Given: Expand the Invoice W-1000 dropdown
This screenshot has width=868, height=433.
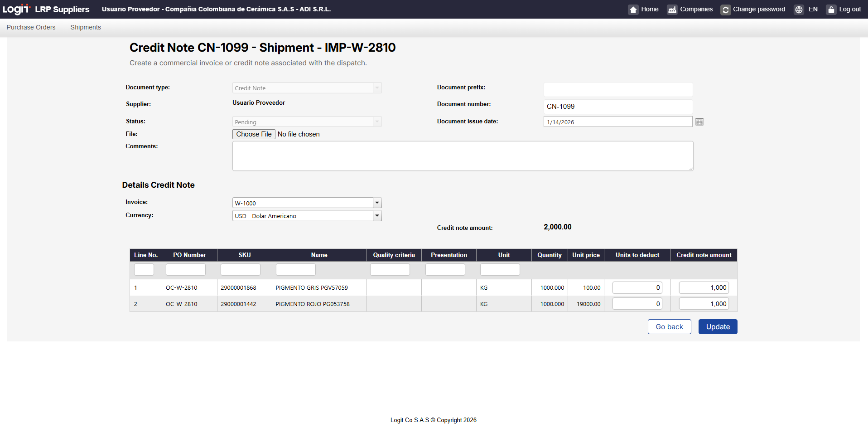Looking at the screenshot, I should tap(377, 203).
